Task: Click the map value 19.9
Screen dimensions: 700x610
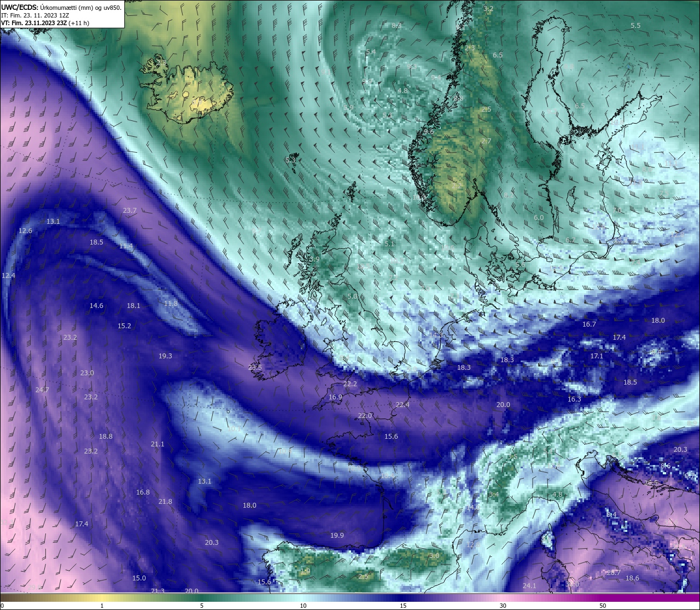Action: pos(337,536)
